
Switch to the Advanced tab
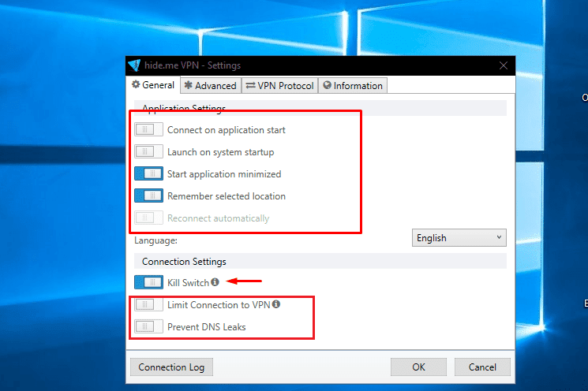tap(211, 86)
